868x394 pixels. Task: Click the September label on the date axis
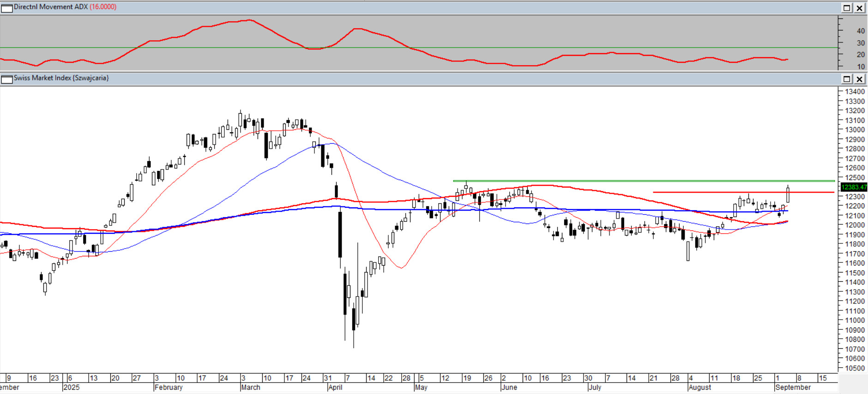(x=793, y=388)
